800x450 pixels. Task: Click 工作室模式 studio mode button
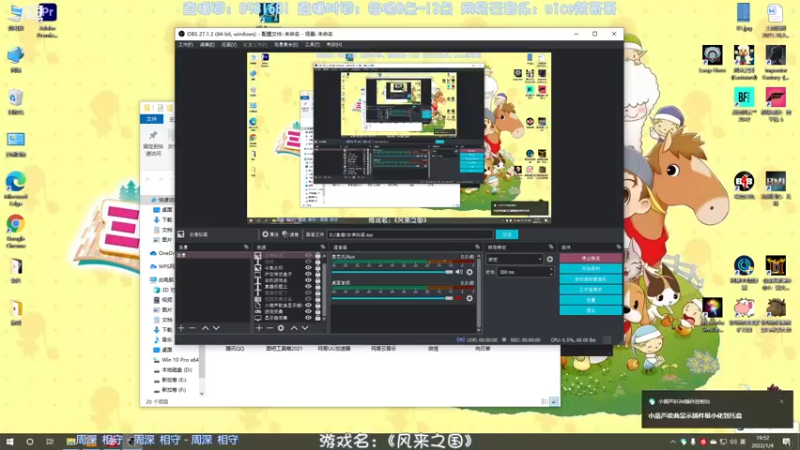coord(591,289)
